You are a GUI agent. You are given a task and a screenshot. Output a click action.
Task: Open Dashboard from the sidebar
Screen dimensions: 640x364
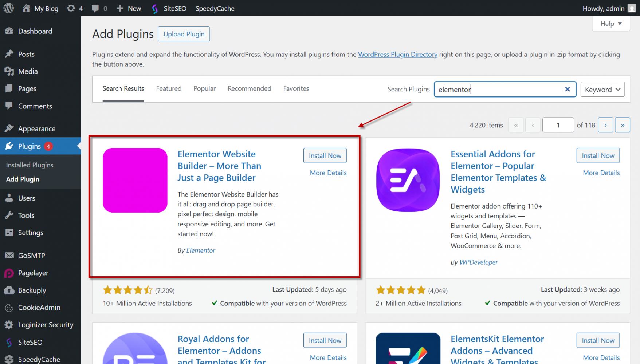click(35, 31)
